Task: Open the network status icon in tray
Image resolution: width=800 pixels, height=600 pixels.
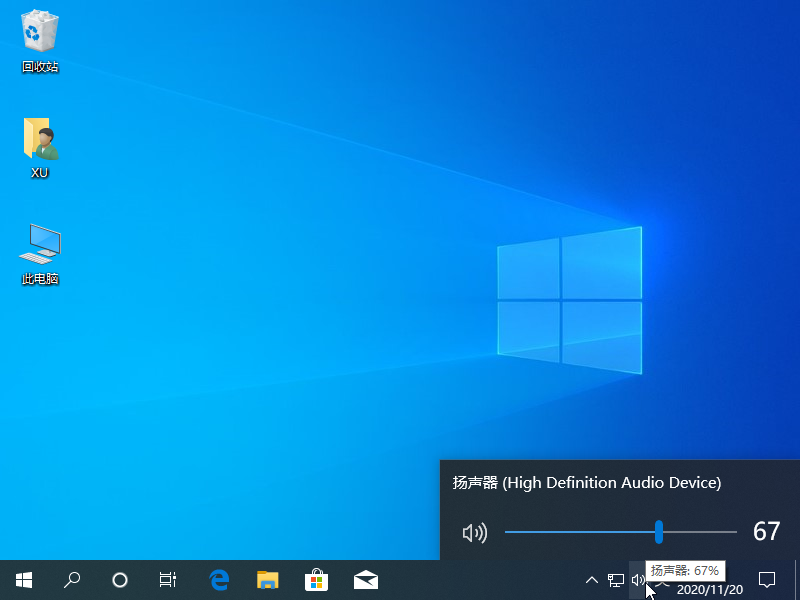Action: (614, 580)
